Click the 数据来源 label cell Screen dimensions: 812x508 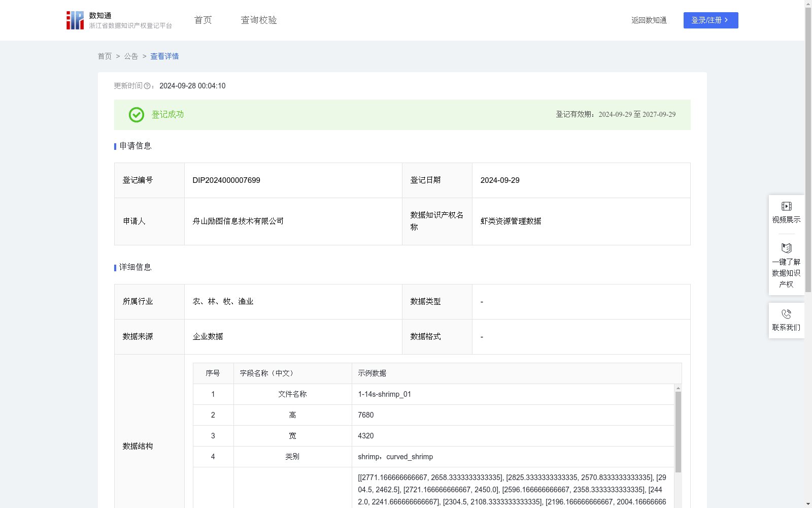click(149, 337)
